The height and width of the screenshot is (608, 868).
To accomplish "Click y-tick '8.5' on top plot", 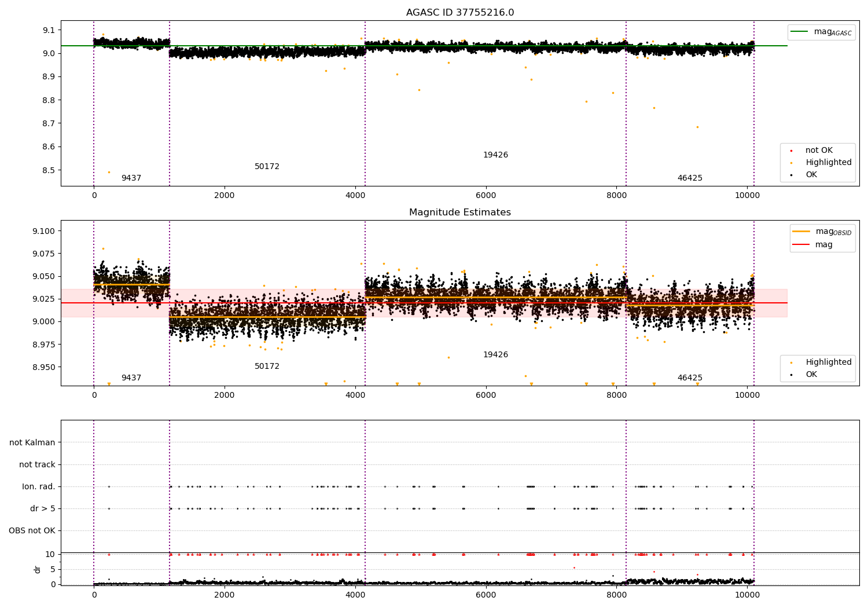I will pyautogui.click(x=49, y=171).
